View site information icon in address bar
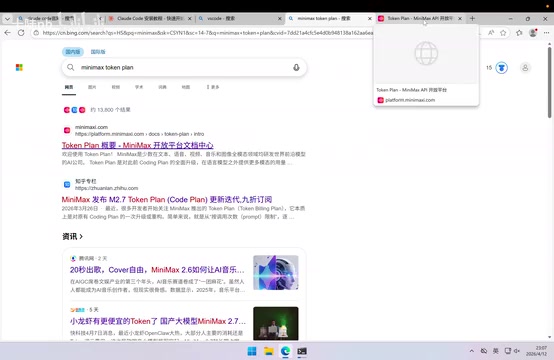The width and height of the screenshot is (554, 360). click(36, 33)
